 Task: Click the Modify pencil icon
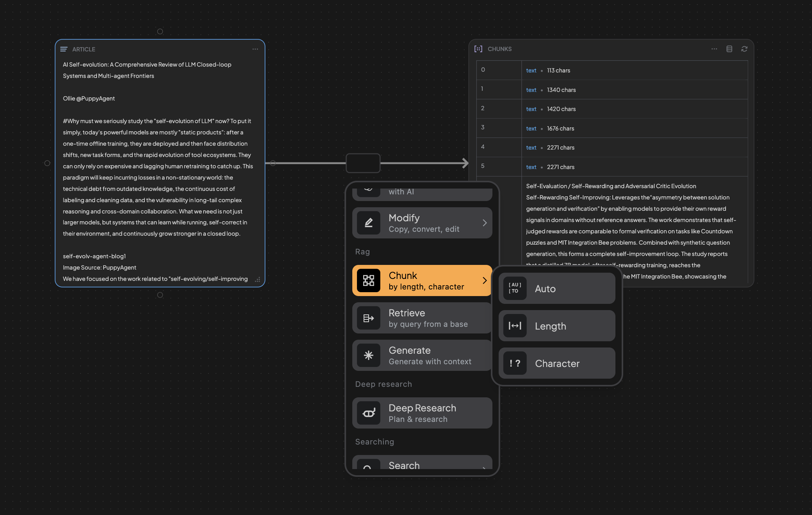(368, 223)
